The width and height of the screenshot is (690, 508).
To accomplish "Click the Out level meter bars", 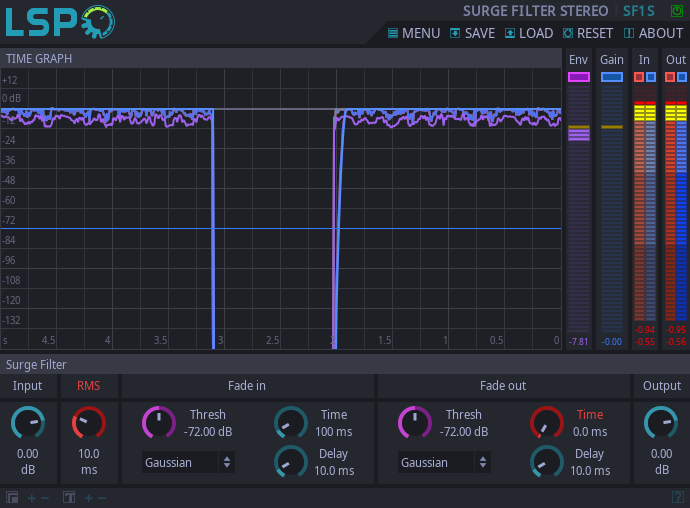I will point(675,203).
